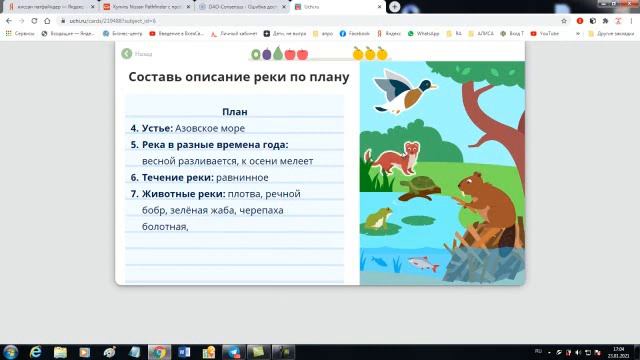640x360 pixels.
Task: Switch to the Nissan Pathfinder tab
Action: 147,7
